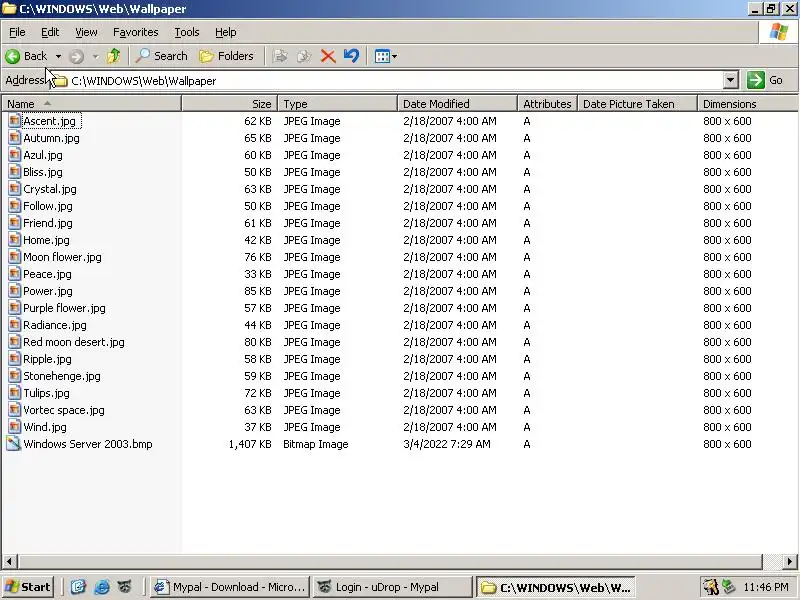Screen dimensions: 800x600
Task: Select the Radiance.jpg file name
Action: pyautogui.click(x=55, y=325)
